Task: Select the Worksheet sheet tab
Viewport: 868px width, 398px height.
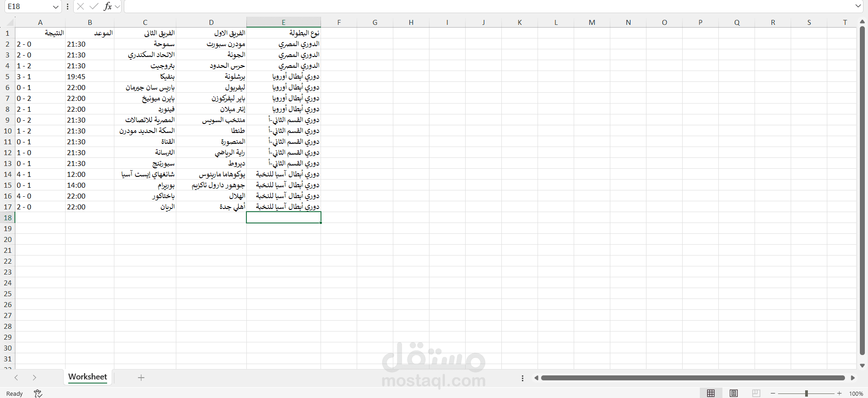Action: [x=88, y=377]
